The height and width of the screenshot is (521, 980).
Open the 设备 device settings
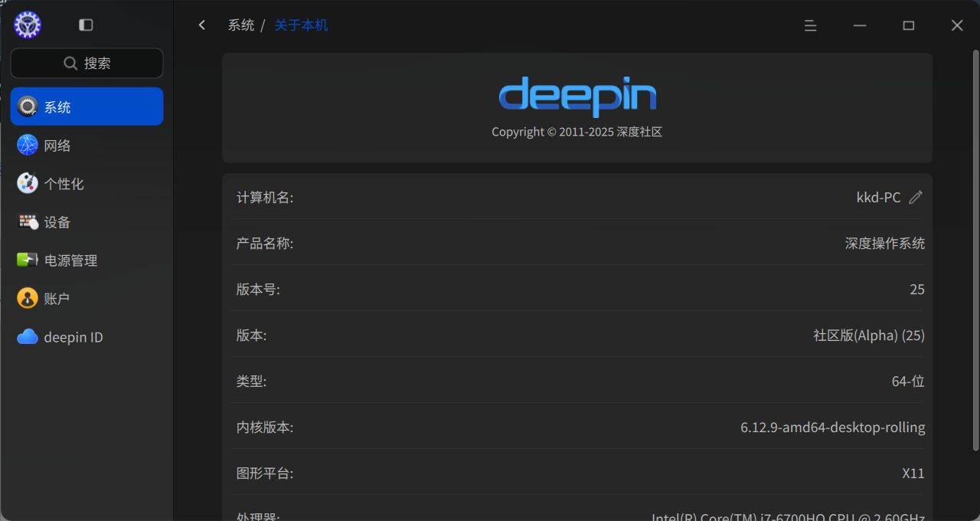[x=87, y=221]
